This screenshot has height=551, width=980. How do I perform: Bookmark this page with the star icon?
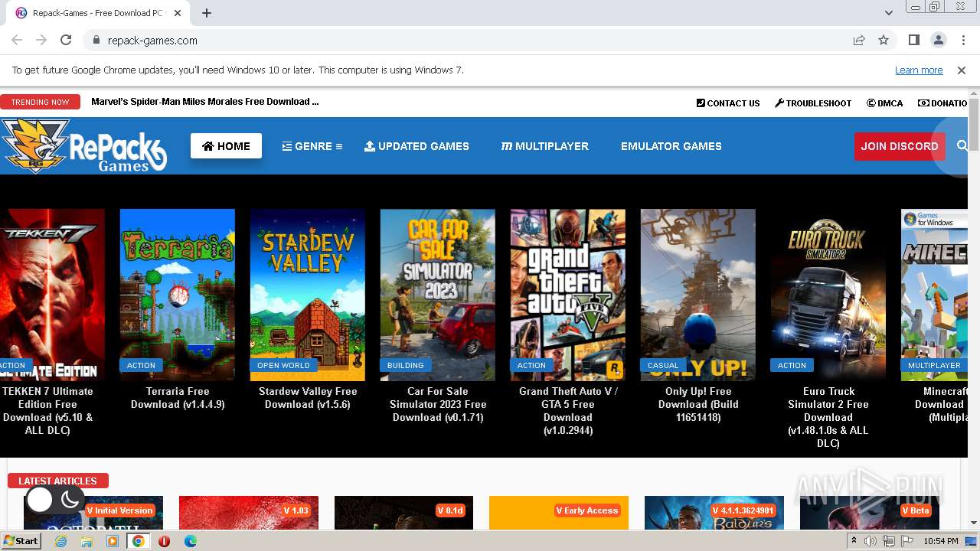[884, 40]
